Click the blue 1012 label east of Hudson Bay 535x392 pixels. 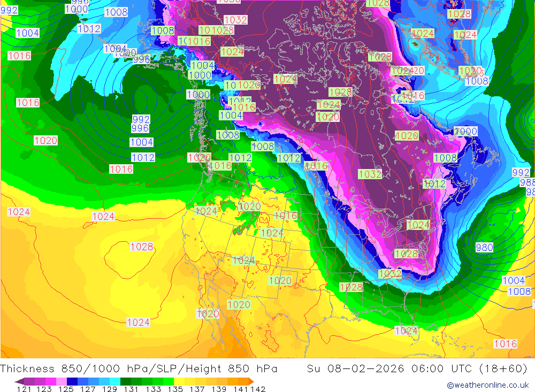434,184
